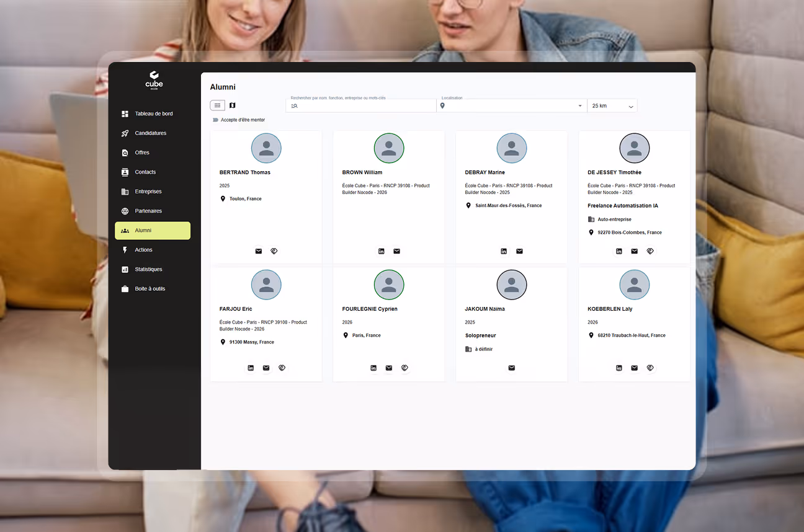
Task: Open FARJOU Eric's LinkedIn icon
Action: point(251,368)
